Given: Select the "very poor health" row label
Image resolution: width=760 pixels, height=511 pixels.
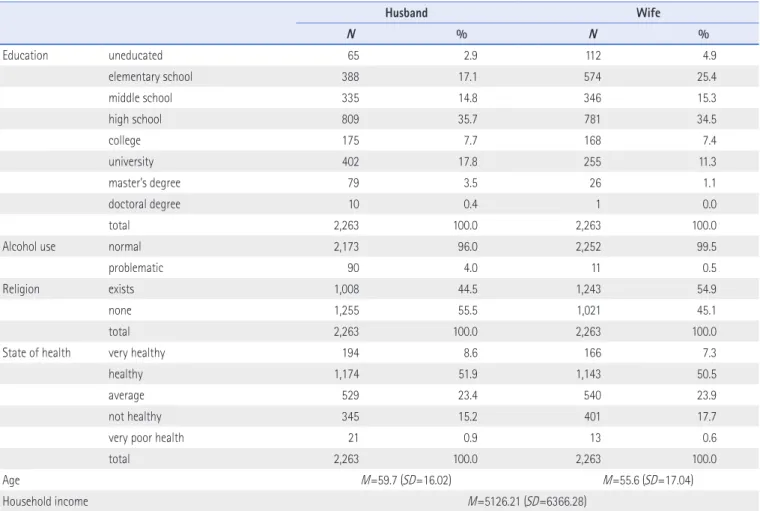Looking at the screenshot, I should (146, 438).
